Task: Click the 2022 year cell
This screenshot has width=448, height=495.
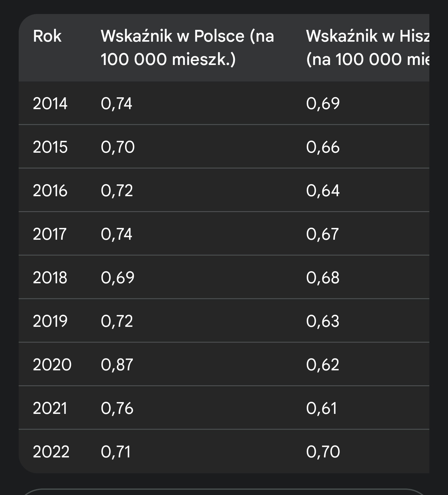Action: (51, 452)
